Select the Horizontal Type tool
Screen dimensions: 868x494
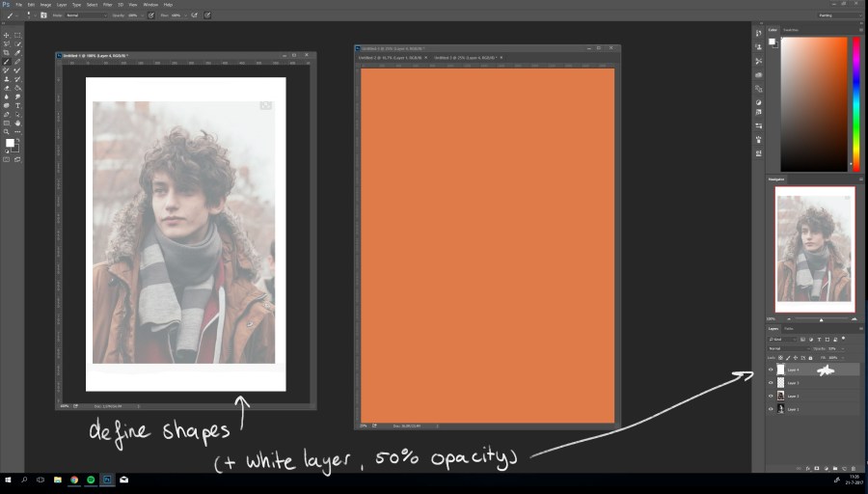coord(17,105)
